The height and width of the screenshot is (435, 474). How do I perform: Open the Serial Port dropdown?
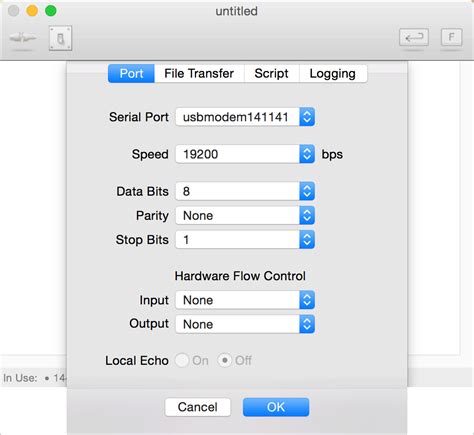[x=245, y=117]
